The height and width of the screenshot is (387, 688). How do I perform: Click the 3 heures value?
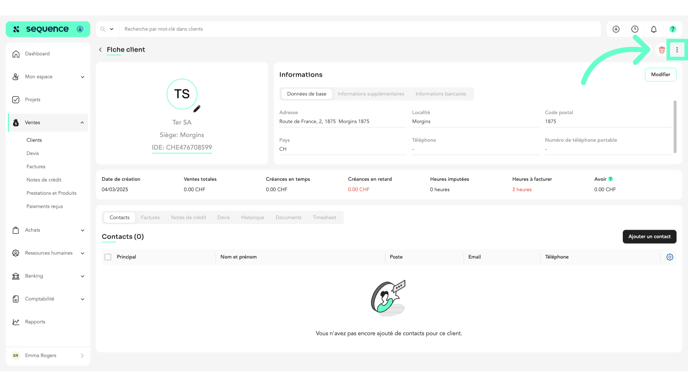522,190
